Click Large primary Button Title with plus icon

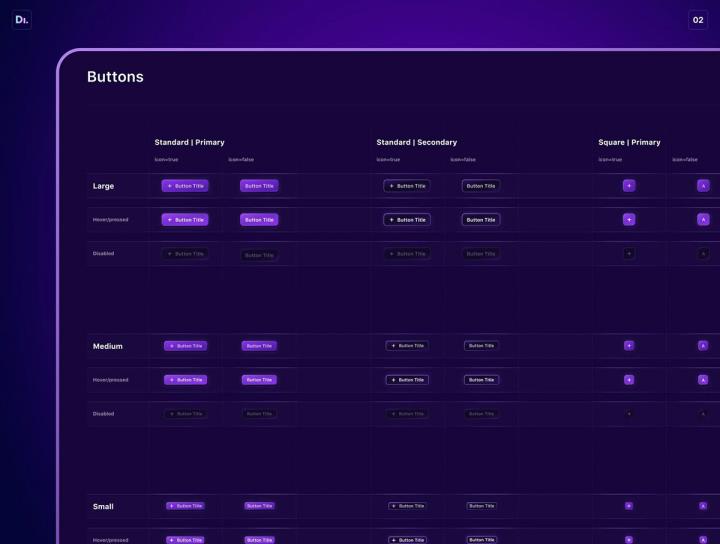(185, 185)
